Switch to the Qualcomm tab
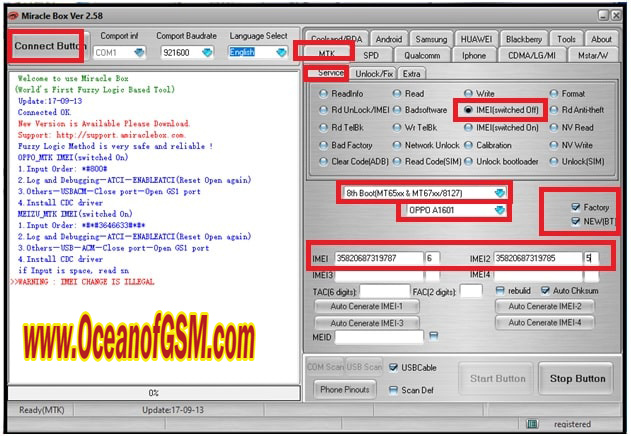This screenshot has height=436, width=631. [x=422, y=55]
